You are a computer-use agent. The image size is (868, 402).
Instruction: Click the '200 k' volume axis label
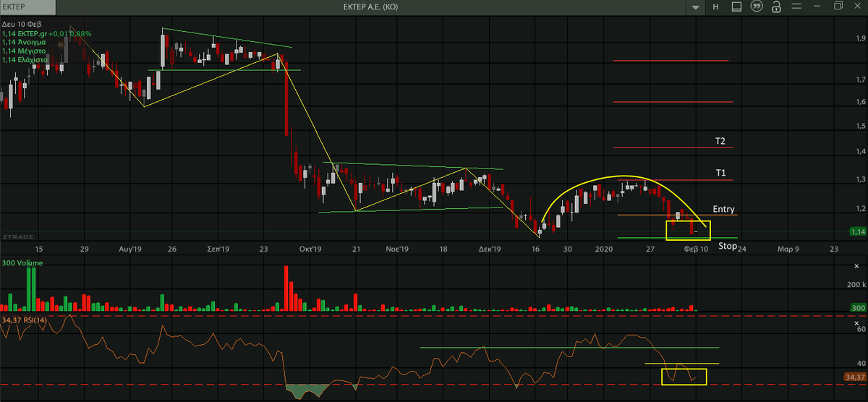tap(857, 286)
